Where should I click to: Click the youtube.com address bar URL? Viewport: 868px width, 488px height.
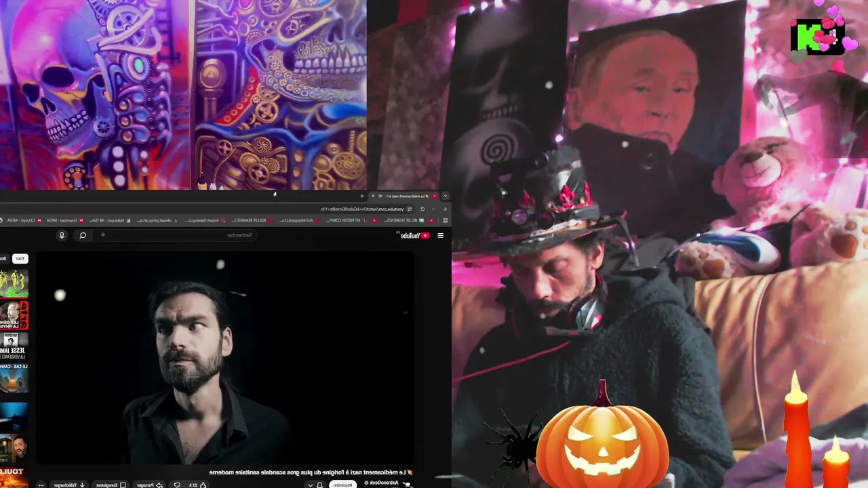point(362,209)
